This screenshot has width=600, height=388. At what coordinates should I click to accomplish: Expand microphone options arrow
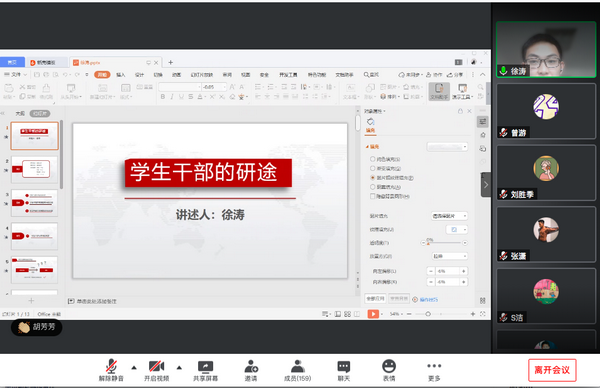(134, 368)
